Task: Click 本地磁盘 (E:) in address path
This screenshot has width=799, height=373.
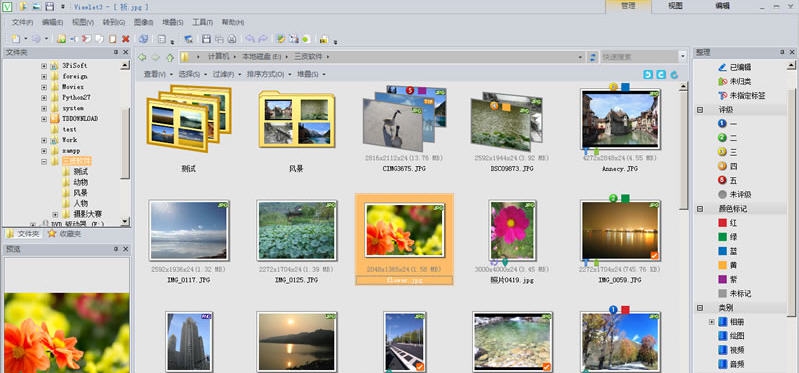Action: tap(262, 57)
